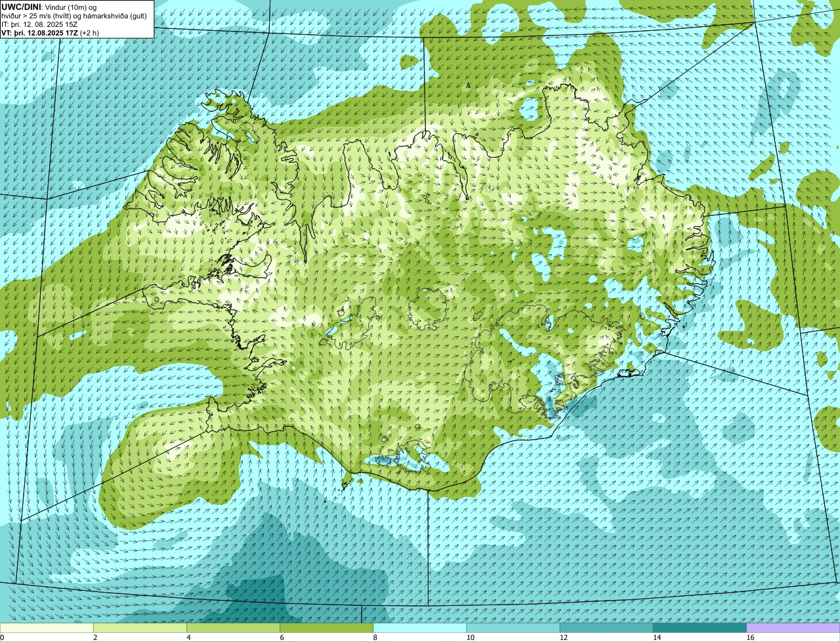Click the legend scale label "16"
The width and height of the screenshot is (840, 642).
click(x=750, y=637)
